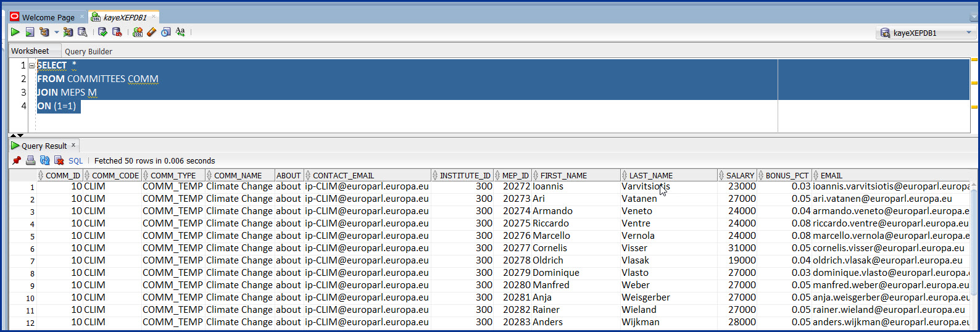The height and width of the screenshot is (332, 980).
Task: Click the Print icon in results toolbar
Action: point(31,160)
